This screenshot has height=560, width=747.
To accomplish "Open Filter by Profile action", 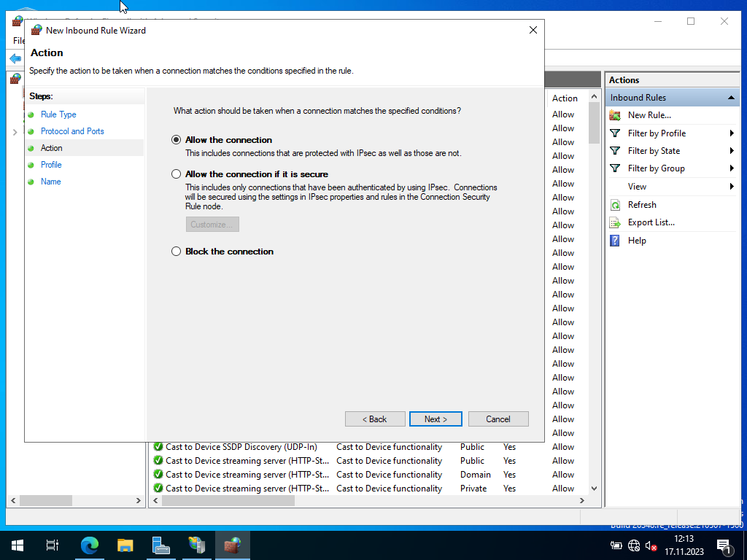I will point(657,133).
